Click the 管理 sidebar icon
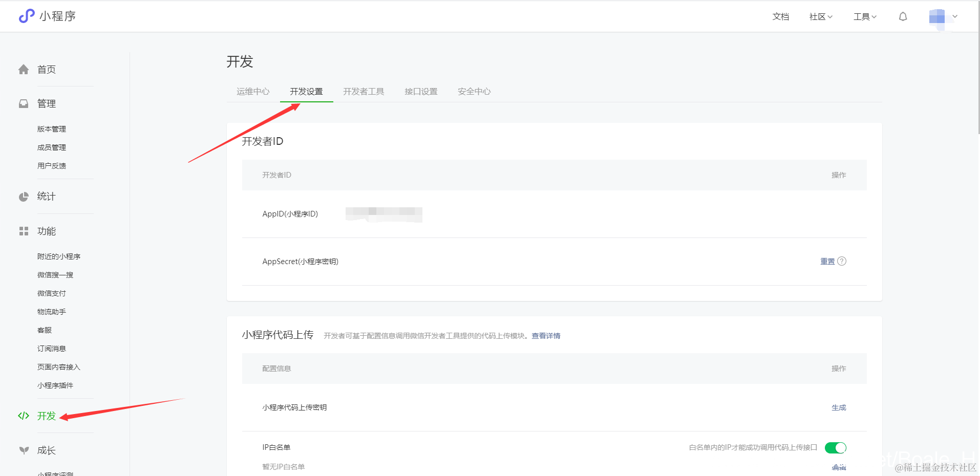Viewport: 980px width, 476px height. (x=23, y=103)
